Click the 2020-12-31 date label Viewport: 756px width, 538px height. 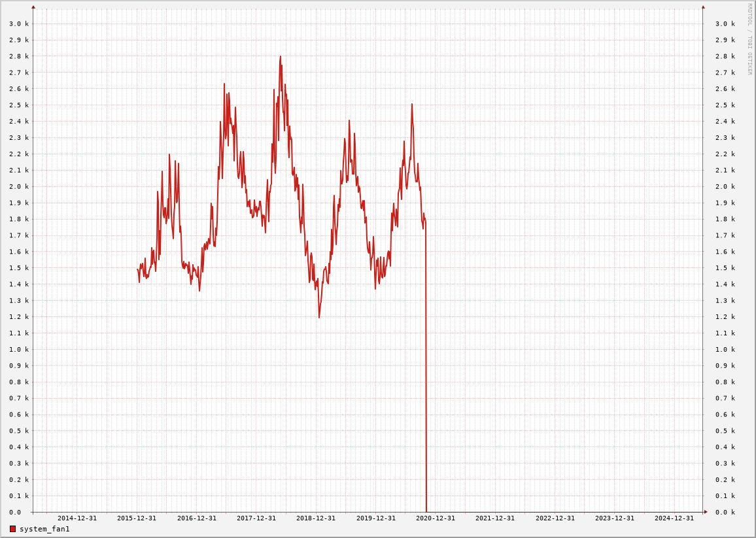[x=436, y=518]
